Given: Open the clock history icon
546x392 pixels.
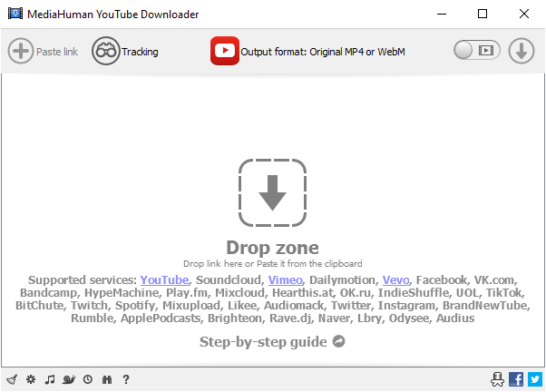Looking at the screenshot, I should pyautogui.click(x=88, y=379).
